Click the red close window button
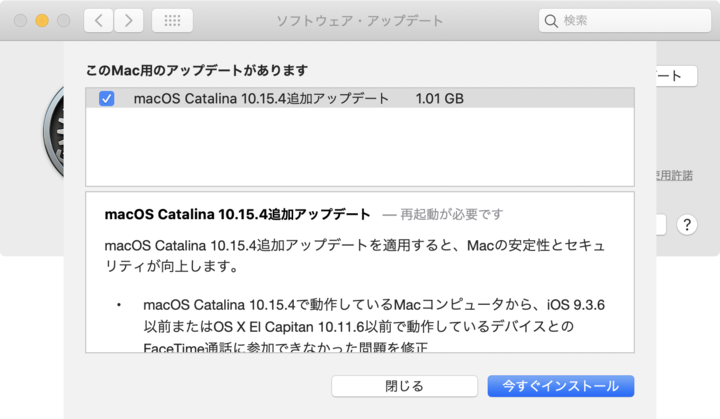The width and height of the screenshot is (720, 419). coord(20,20)
